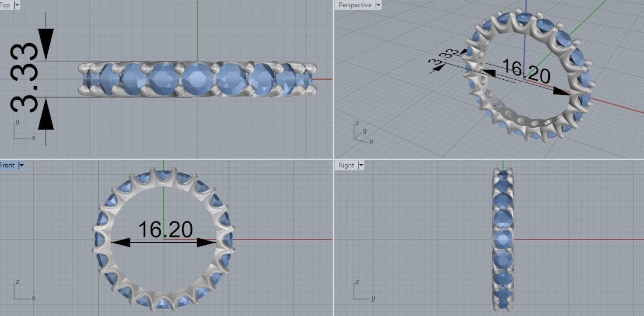Select the Perspective viewport title label
This screenshot has width=644, height=316.
(355, 5)
